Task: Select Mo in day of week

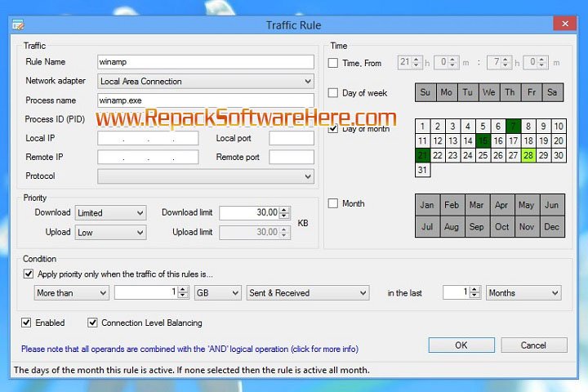Action: (x=446, y=92)
